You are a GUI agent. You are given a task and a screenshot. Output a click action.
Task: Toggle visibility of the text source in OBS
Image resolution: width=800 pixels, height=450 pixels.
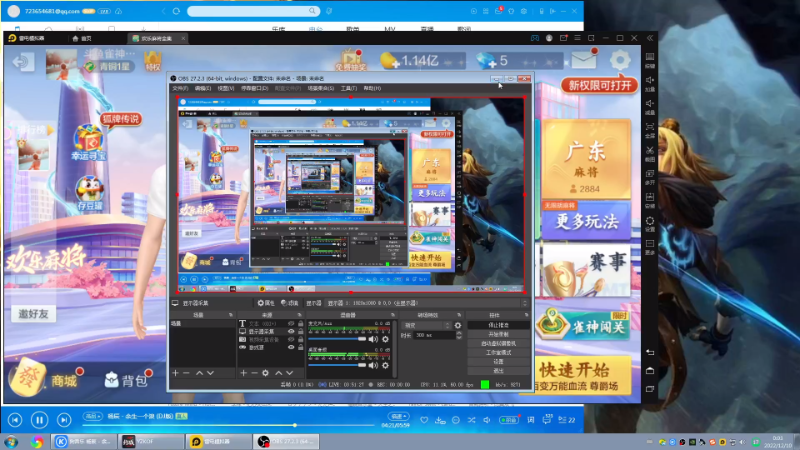tap(291, 323)
